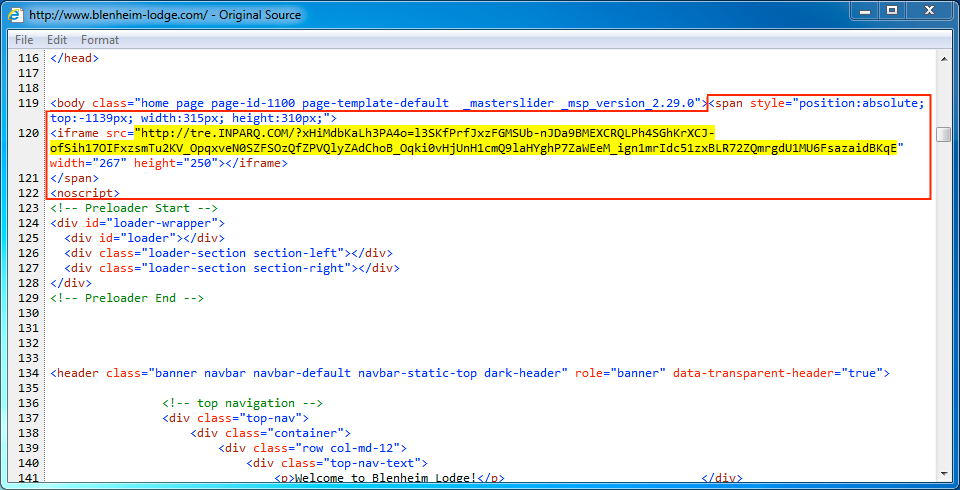Close the Original Source window
Viewport: 960px width, 490px height.
coord(929,10)
